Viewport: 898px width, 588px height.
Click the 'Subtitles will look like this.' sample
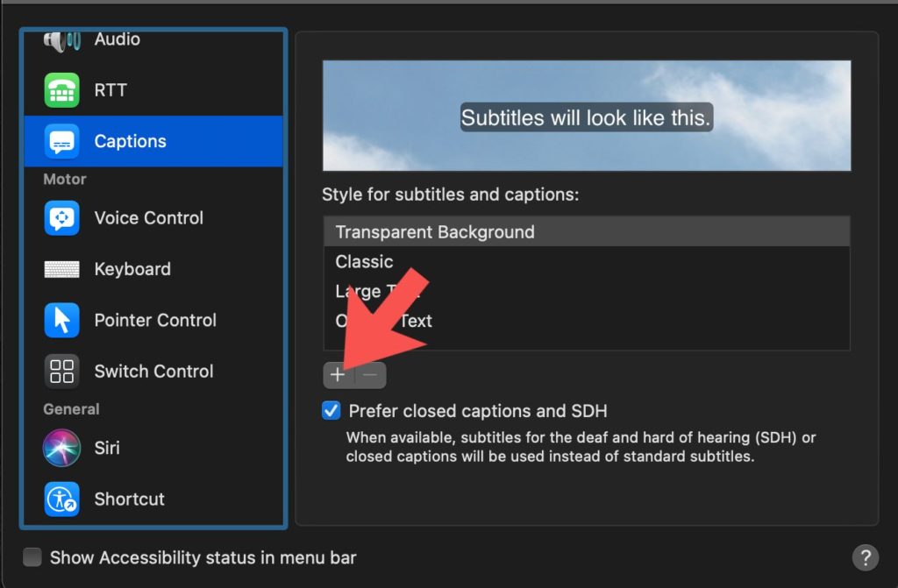pos(587,117)
